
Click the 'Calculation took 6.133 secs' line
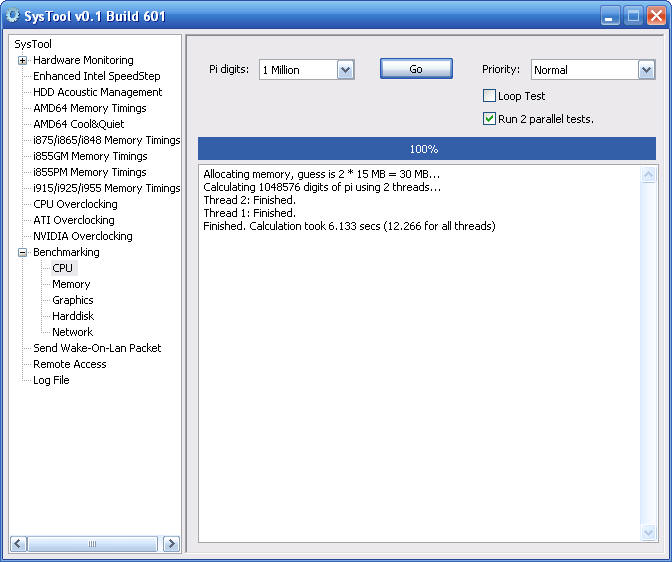coord(349,226)
